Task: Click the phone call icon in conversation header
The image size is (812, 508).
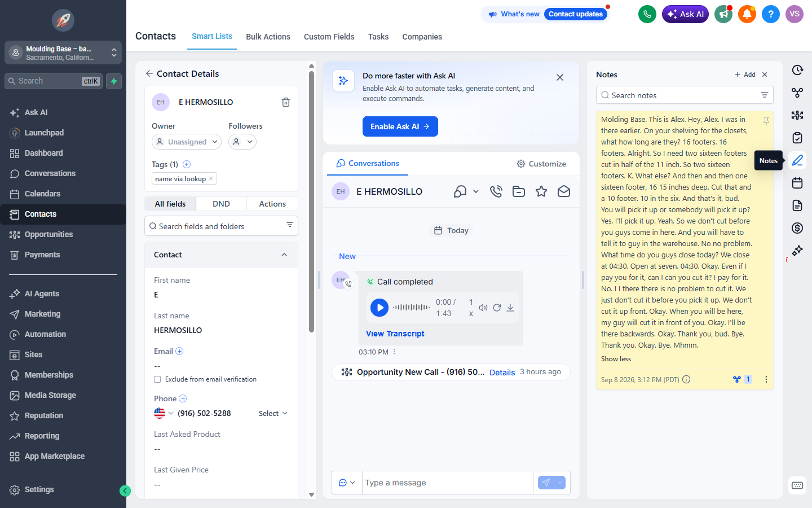Action: coord(496,191)
